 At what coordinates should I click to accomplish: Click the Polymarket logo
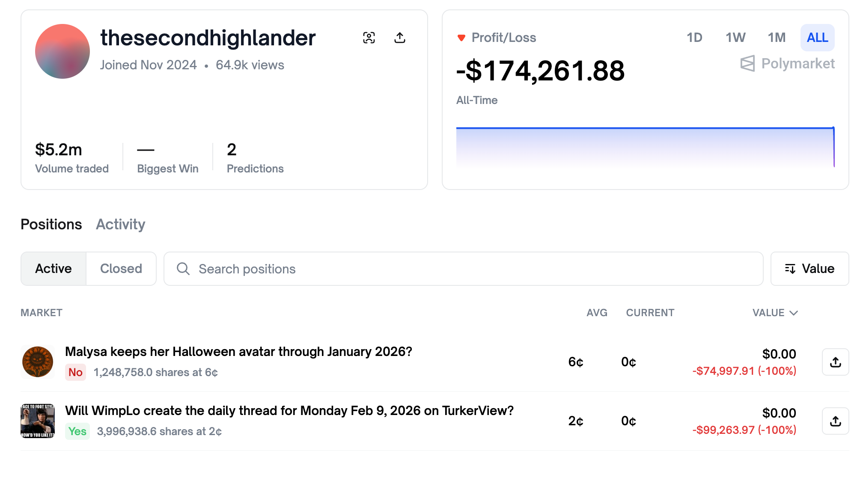[787, 64]
